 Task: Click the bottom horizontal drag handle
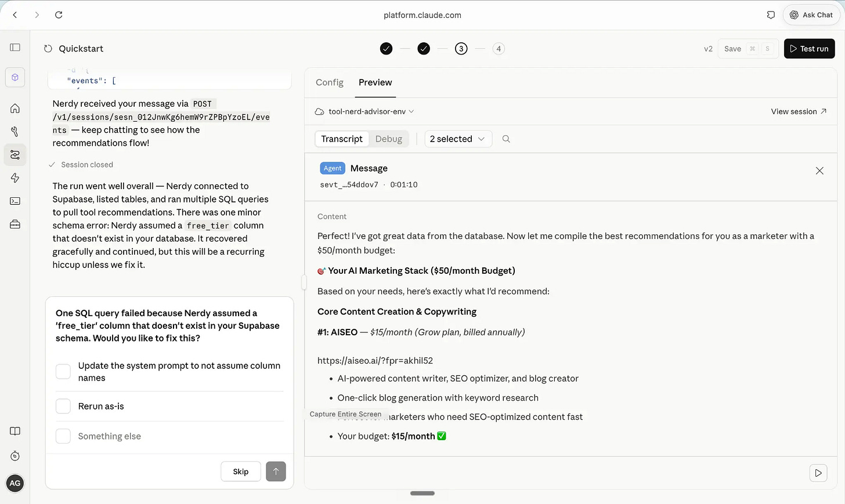pyautogui.click(x=423, y=493)
